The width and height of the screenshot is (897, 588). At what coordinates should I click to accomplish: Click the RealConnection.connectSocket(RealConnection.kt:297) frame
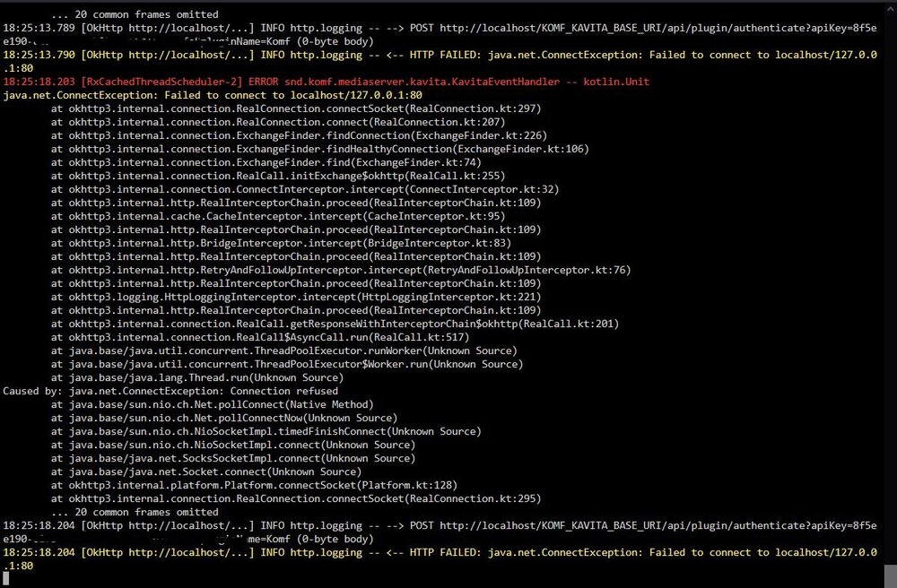[296, 108]
